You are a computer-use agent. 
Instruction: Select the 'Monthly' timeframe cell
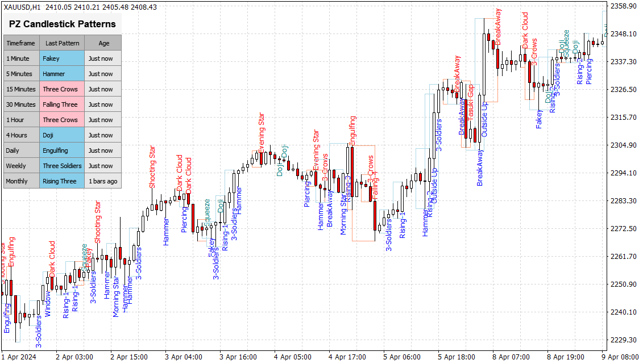[22, 181]
